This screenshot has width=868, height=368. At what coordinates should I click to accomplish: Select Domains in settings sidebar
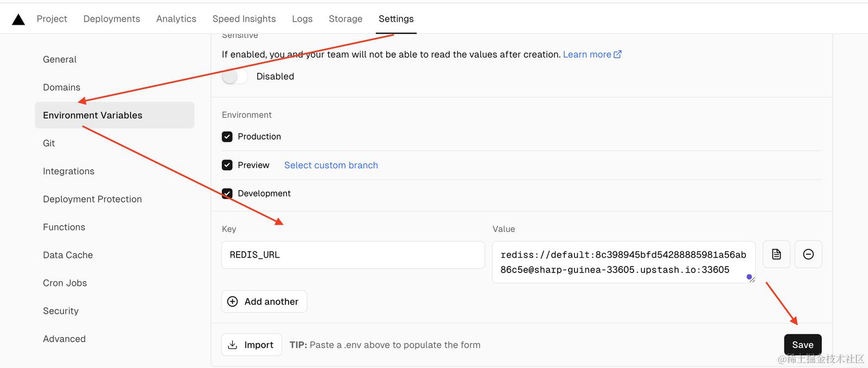tap(61, 87)
